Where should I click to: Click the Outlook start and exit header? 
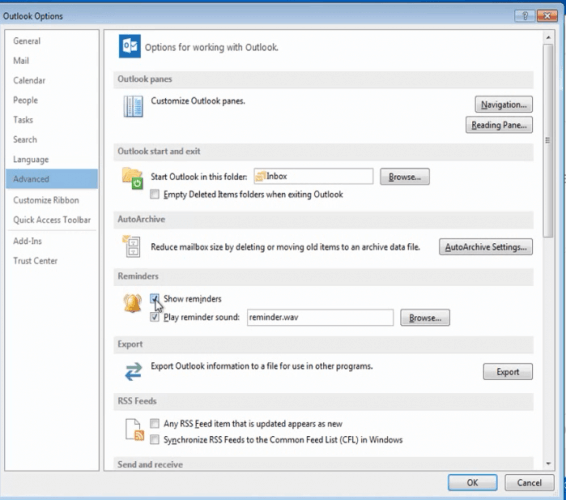point(323,151)
